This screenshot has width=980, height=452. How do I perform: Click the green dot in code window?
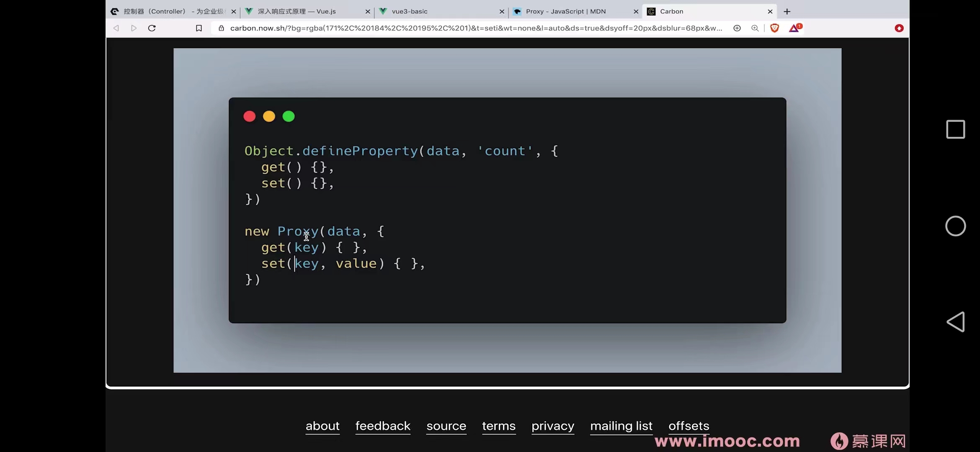(289, 116)
